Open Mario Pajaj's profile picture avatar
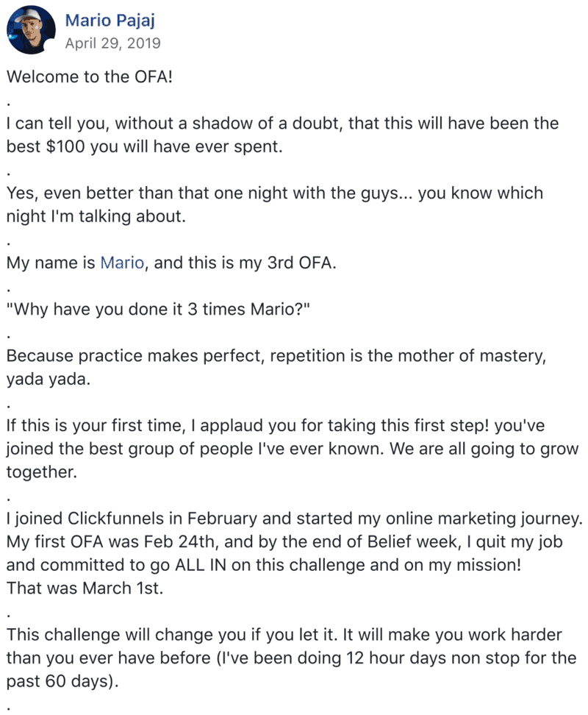The width and height of the screenshot is (588, 715). click(31, 30)
